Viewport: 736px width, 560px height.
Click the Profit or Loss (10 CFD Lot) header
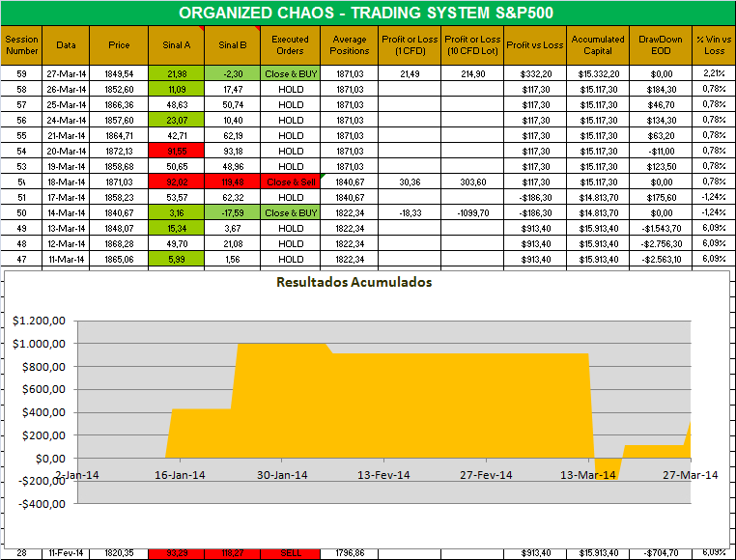point(472,45)
